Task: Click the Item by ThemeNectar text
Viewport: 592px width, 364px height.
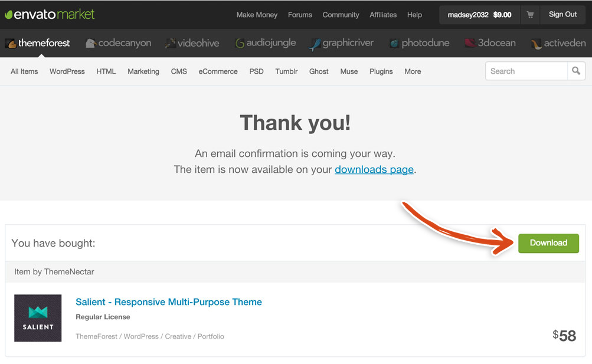Action: (x=54, y=271)
